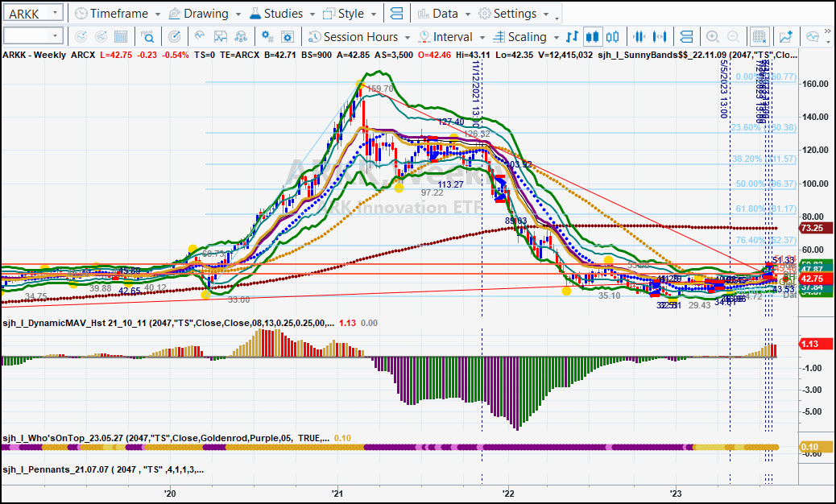This screenshot has width=836, height=504.
Task: Expand the Drawing dropdown arrow
Action: coord(238,14)
